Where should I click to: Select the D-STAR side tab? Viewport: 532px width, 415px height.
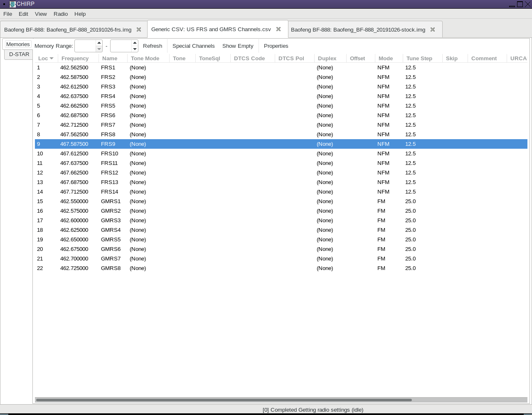(19, 54)
